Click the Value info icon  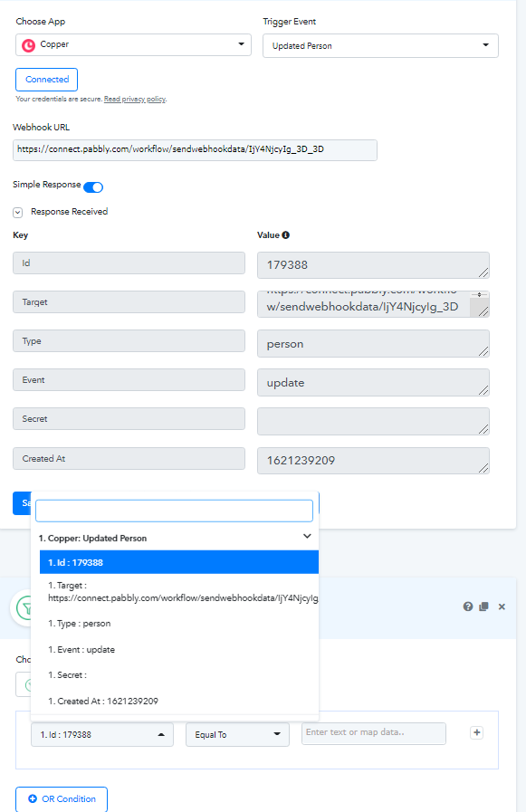pos(286,235)
